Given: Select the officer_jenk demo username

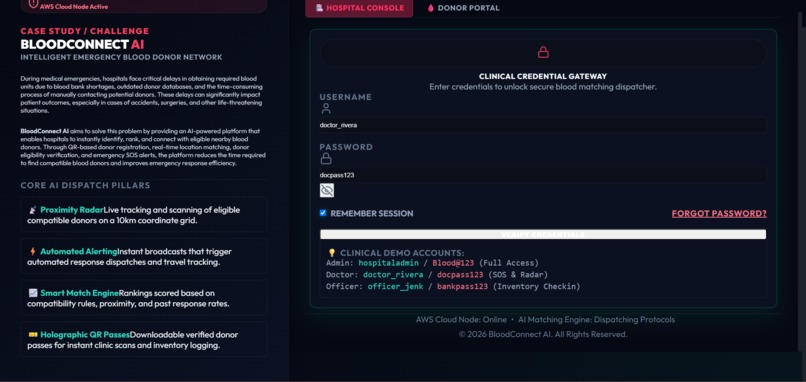Looking at the screenshot, I should coord(395,286).
